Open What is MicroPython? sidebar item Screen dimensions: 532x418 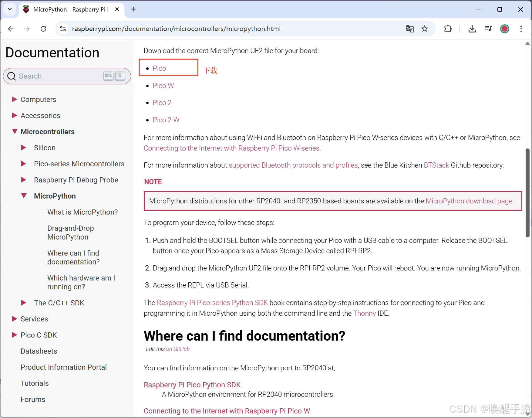pyautogui.click(x=82, y=212)
